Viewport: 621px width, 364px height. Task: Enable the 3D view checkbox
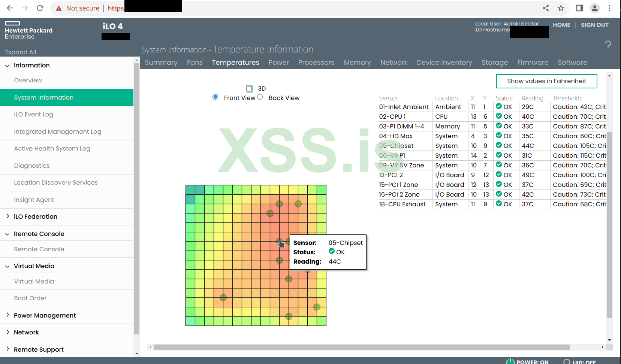point(249,89)
